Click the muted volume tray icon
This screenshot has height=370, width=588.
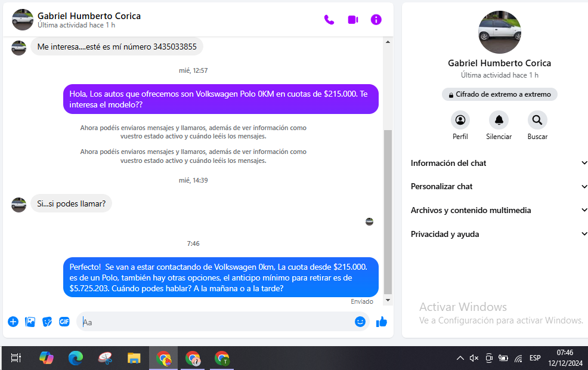[x=474, y=358]
